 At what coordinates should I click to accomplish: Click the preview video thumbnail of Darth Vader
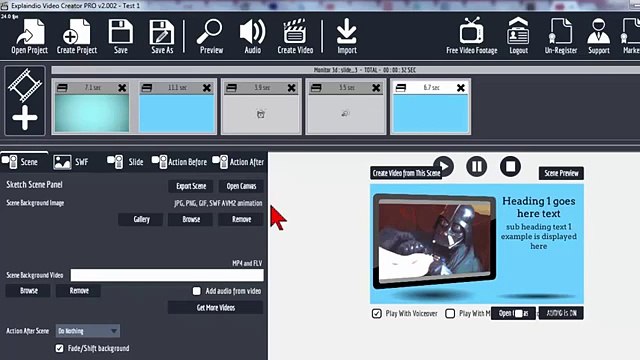click(x=434, y=242)
